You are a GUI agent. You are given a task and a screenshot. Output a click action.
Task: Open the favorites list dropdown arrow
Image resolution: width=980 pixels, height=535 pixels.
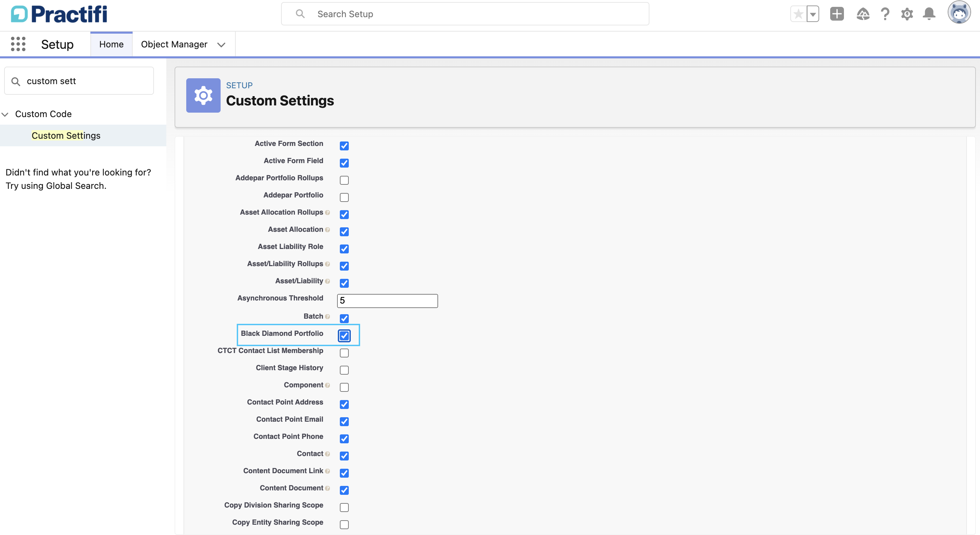point(813,14)
